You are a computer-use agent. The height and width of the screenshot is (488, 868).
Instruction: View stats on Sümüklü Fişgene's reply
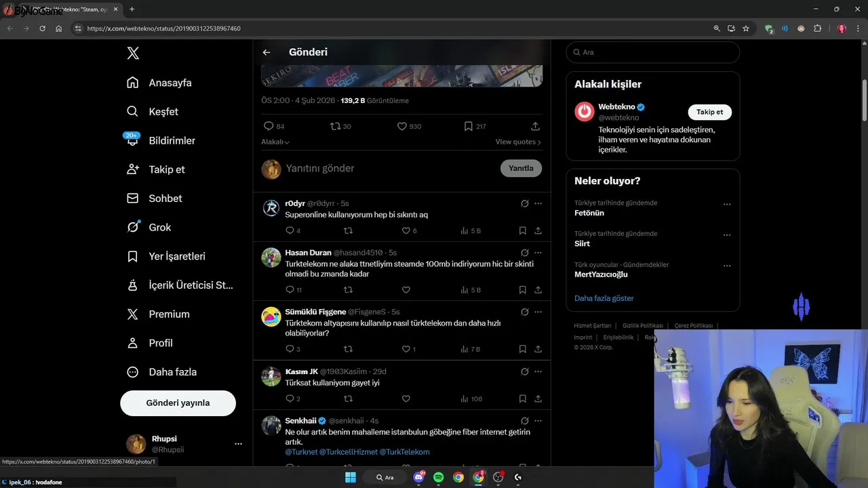(x=470, y=349)
